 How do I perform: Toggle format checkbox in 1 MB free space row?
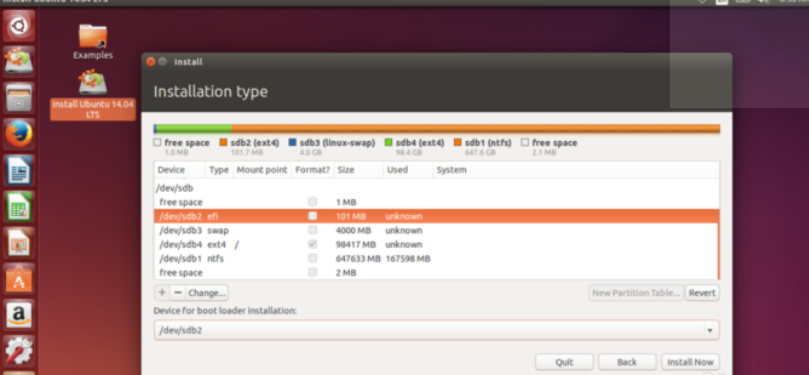(313, 202)
